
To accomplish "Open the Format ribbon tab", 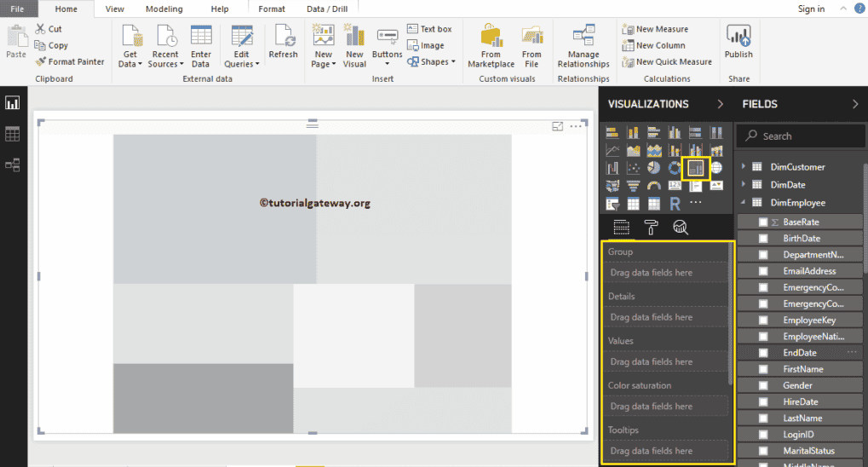I will coord(271,9).
